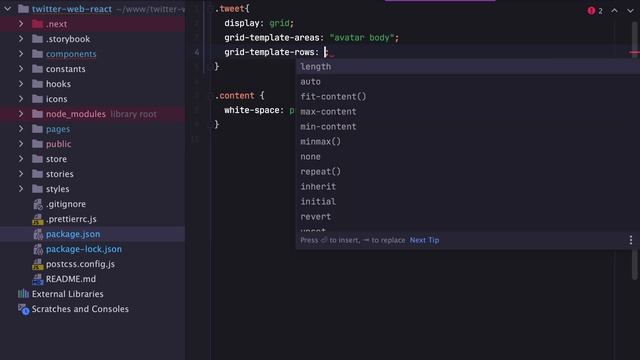Click the public folder icon
This screenshot has height=360, width=640.
pyautogui.click(x=37, y=144)
